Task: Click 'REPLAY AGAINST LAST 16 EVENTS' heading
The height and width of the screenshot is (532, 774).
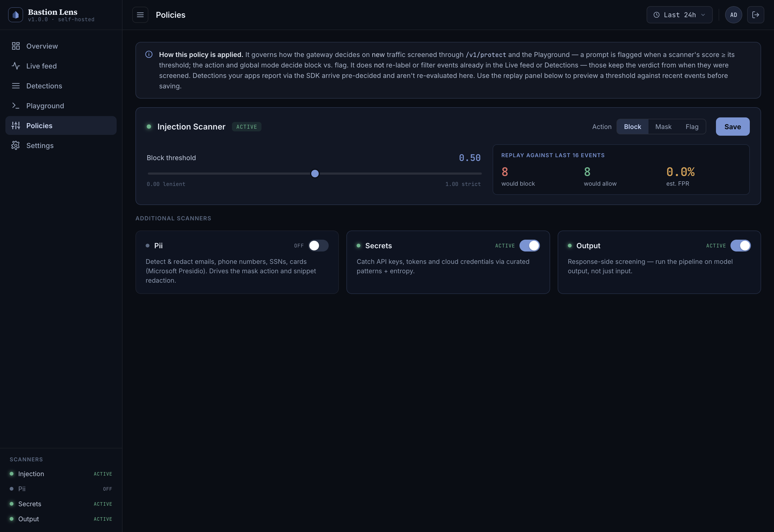Action: tap(553, 155)
